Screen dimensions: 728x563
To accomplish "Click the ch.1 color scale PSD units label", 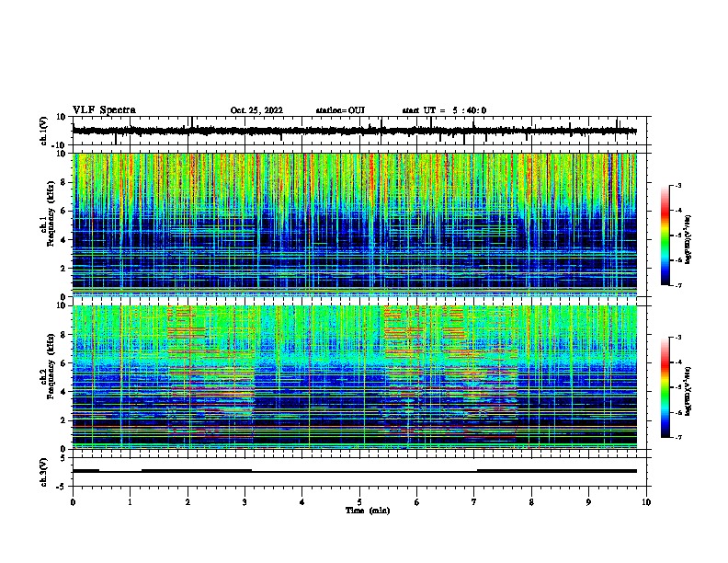I will 688,240.
